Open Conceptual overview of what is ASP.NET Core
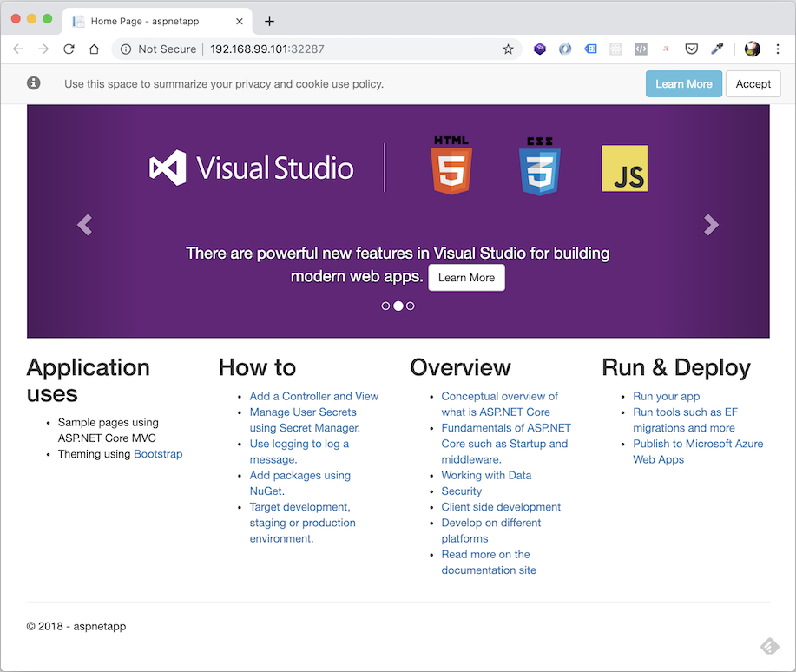The height and width of the screenshot is (672, 796). [499, 405]
